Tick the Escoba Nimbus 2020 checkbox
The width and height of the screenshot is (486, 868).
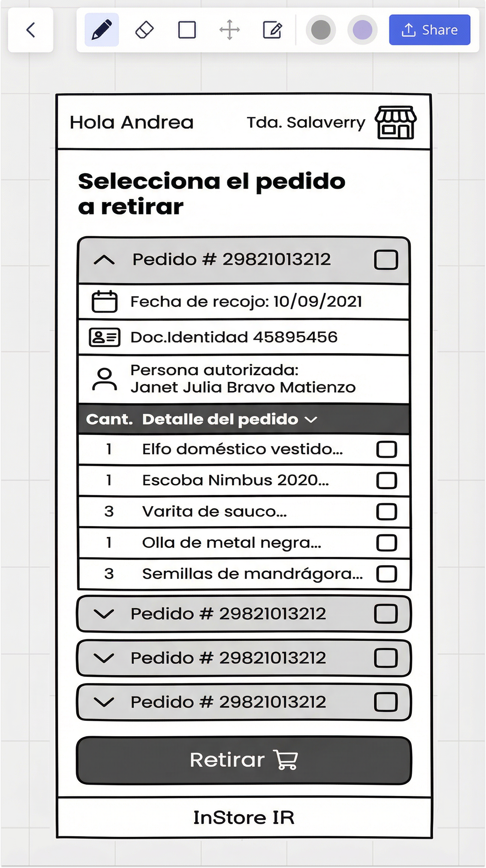click(x=386, y=480)
